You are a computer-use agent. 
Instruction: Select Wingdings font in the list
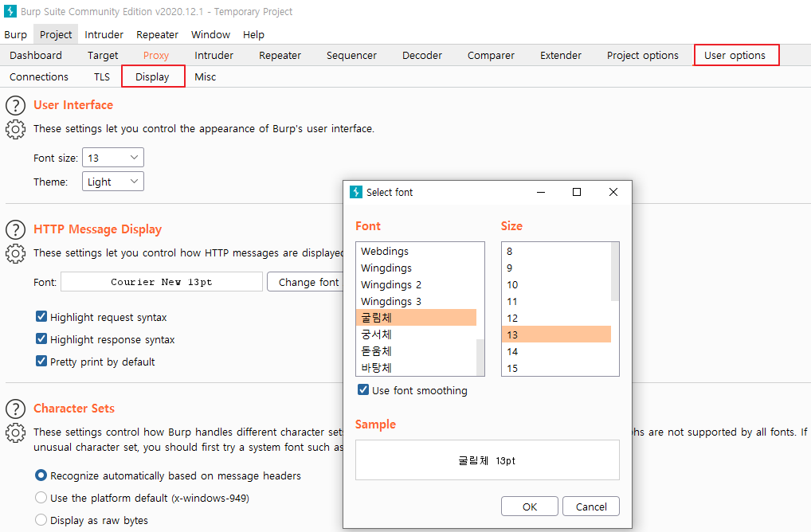tap(416, 268)
